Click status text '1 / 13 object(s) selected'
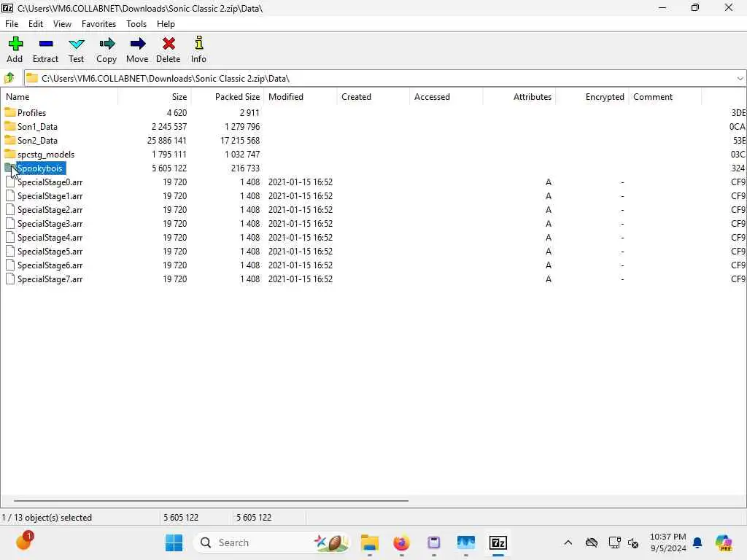Screen dimensions: 747x560 [47, 517]
